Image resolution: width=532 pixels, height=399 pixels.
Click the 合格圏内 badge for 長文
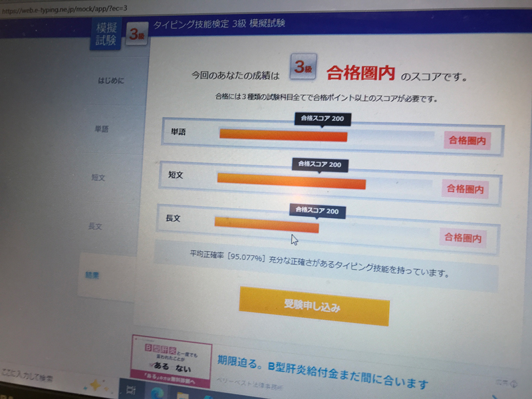pyautogui.click(x=463, y=237)
